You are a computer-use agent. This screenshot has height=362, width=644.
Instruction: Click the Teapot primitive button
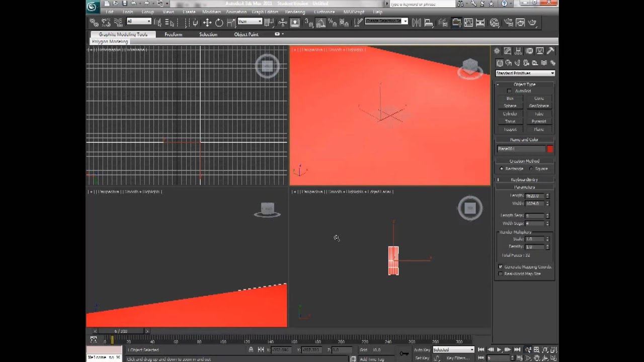coord(510,129)
